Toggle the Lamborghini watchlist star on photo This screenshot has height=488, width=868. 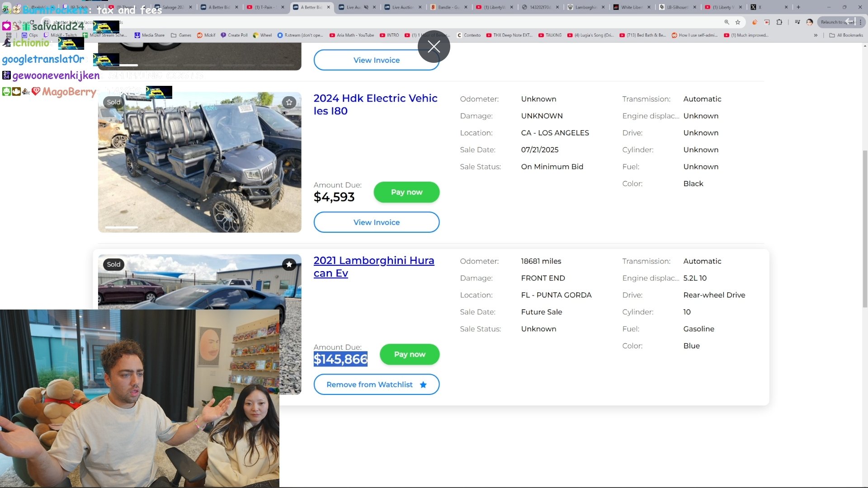coord(289,264)
